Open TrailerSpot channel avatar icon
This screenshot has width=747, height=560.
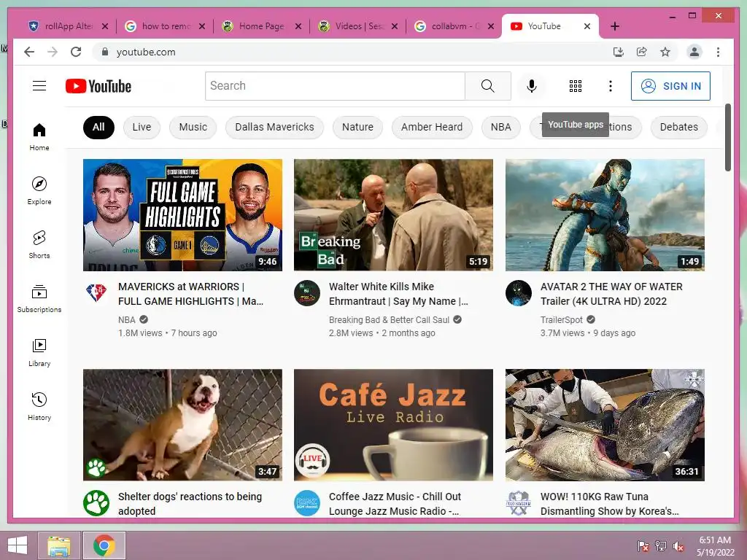pyautogui.click(x=519, y=293)
